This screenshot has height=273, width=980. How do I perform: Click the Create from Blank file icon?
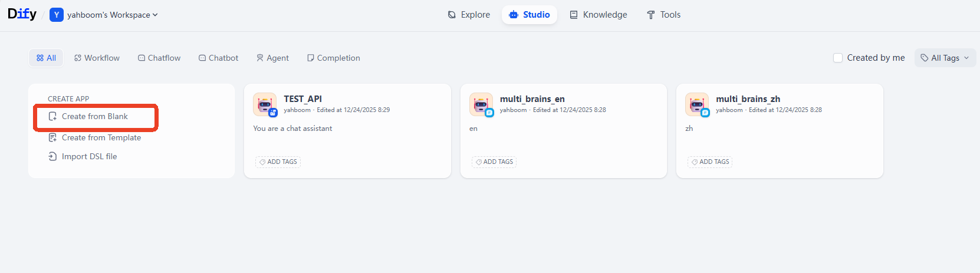point(52,116)
